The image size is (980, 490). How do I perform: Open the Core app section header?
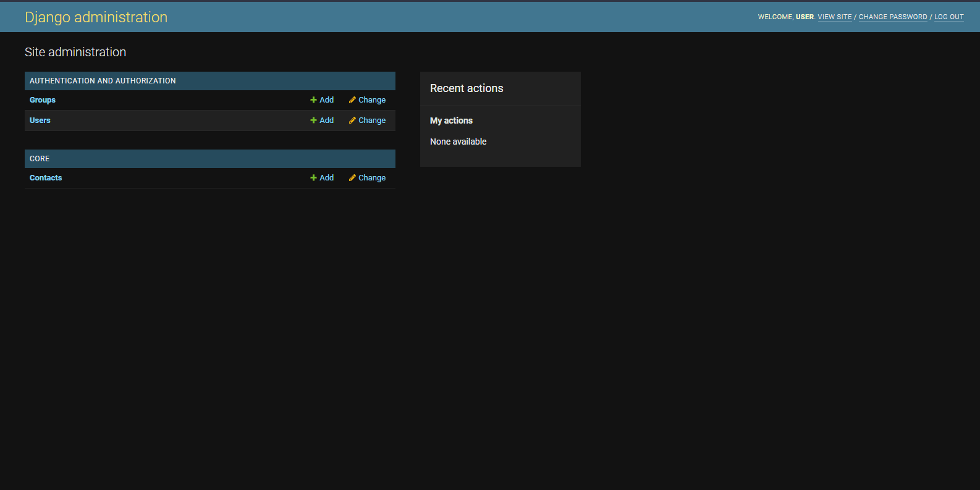coord(40,159)
